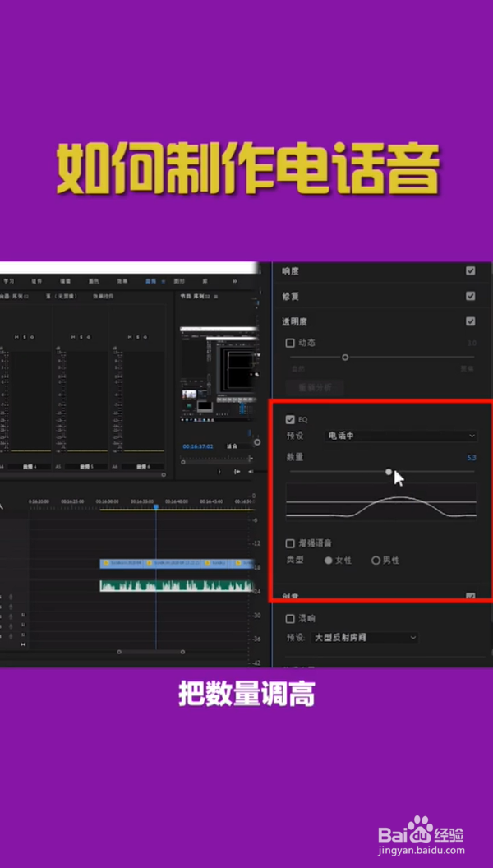The image size is (493, 868).
Task: Click the EQ curve graph
Action: [x=380, y=502]
